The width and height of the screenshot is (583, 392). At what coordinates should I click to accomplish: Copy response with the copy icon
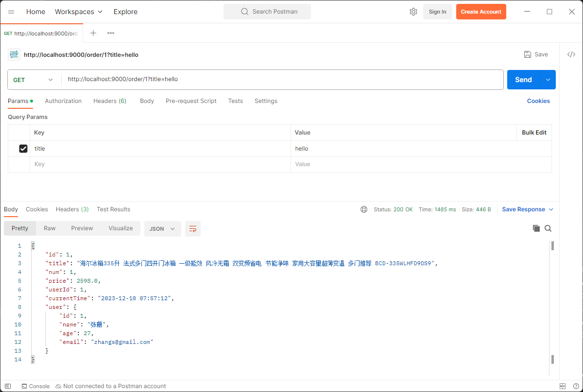pos(536,228)
